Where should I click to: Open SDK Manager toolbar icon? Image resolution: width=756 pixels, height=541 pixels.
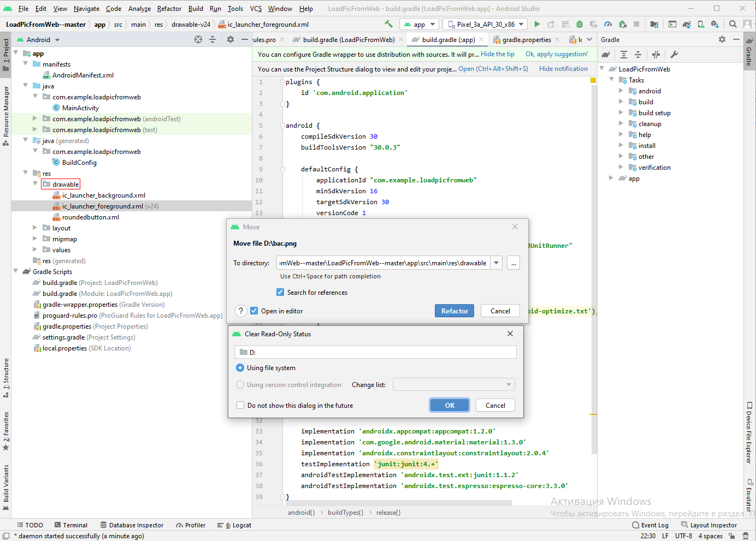point(715,24)
